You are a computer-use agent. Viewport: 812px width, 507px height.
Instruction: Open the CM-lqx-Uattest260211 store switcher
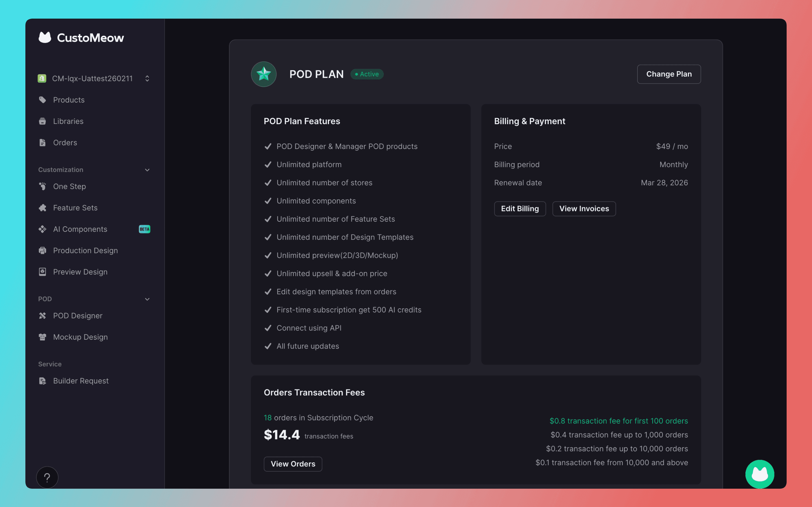point(147,79)
